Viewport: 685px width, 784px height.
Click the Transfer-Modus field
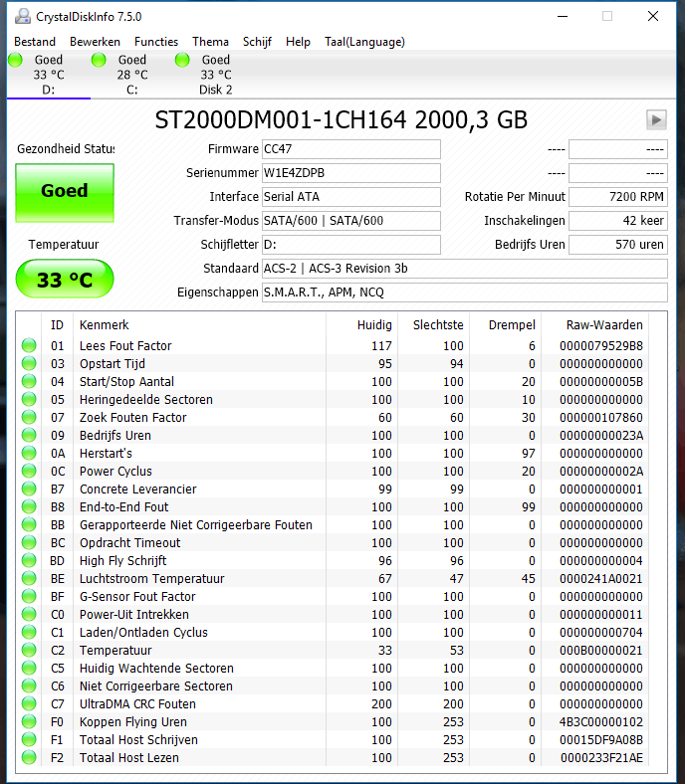click(x=351, y=221)
